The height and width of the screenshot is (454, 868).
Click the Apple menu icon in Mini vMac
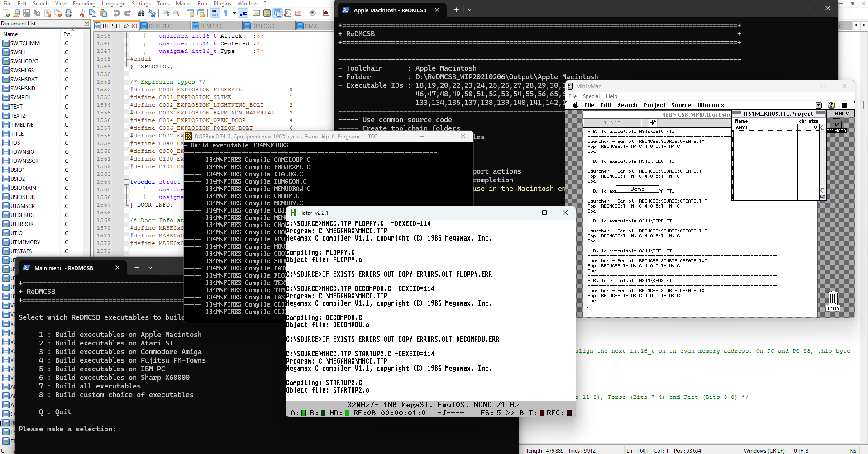click(x=575, y=105)
